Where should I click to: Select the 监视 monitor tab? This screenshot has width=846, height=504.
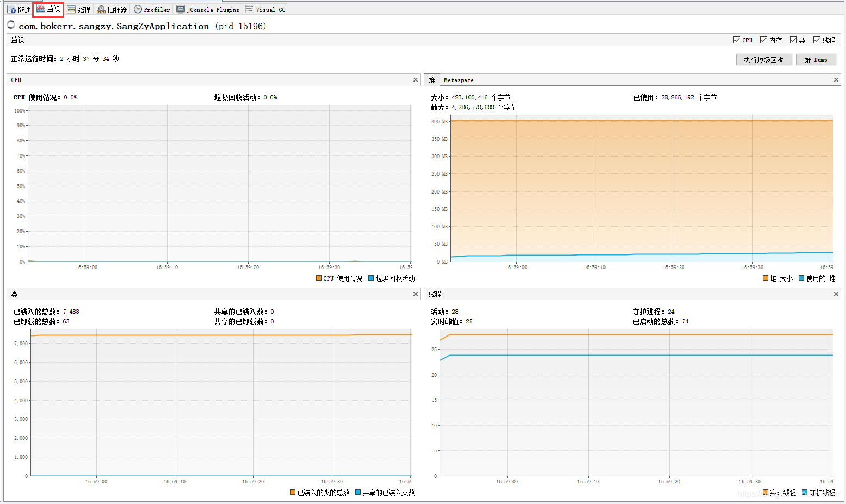click(x=48, y=9)
